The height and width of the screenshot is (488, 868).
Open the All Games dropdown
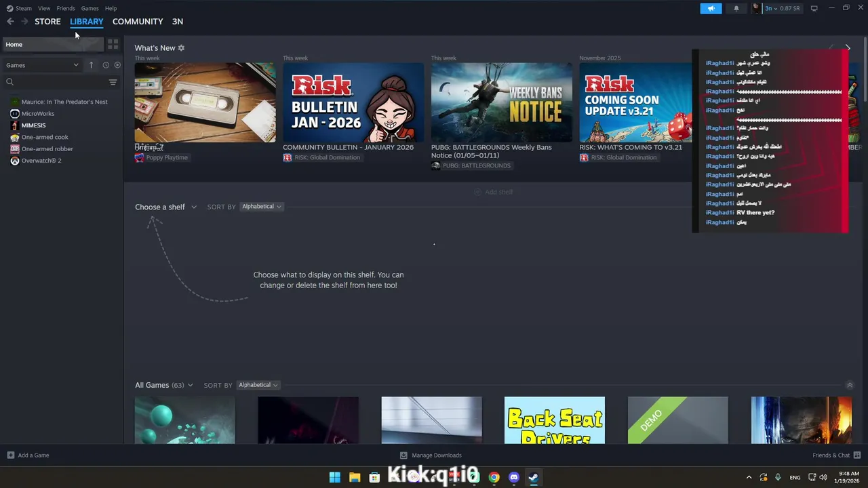(163, 385)
